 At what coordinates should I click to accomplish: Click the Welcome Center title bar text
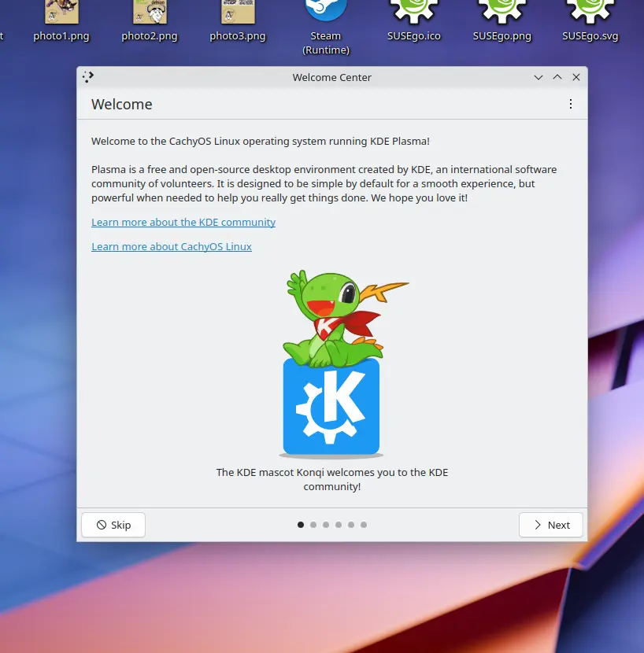331,77
